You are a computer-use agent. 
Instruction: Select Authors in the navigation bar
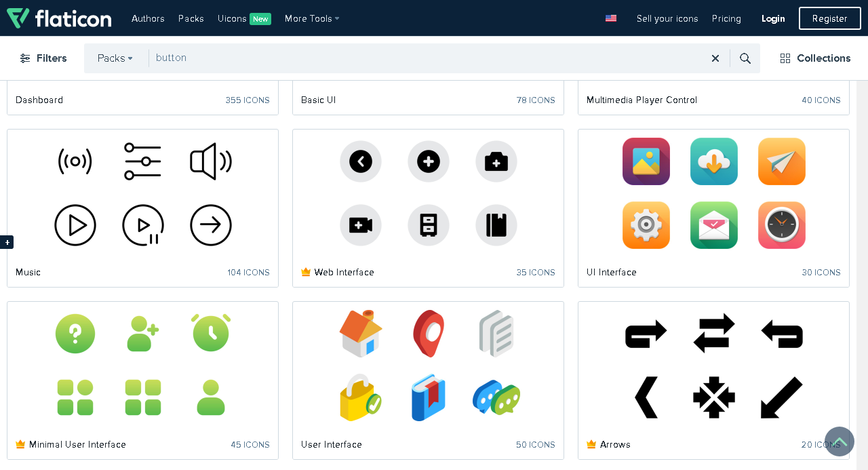[148, 18]
